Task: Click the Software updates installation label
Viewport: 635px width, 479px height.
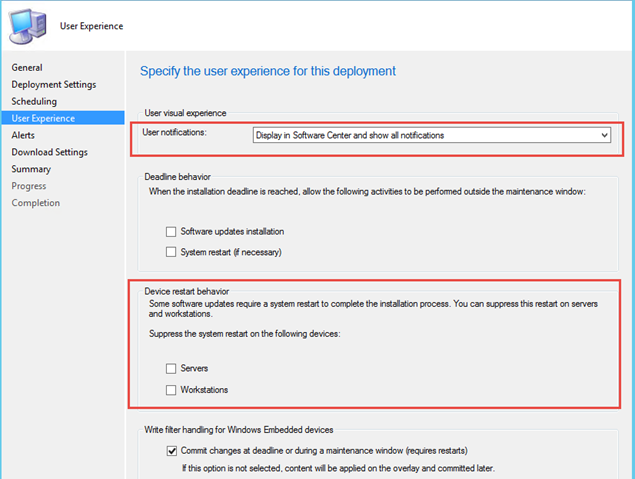Action: pyautogui.click(x=232, y=232)
